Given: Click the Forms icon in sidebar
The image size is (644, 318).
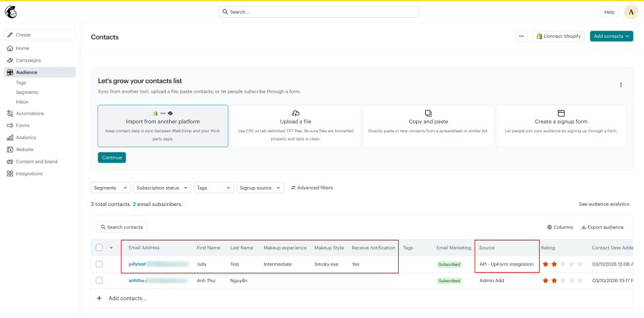Looking at the screenshot, I should 10,125.
